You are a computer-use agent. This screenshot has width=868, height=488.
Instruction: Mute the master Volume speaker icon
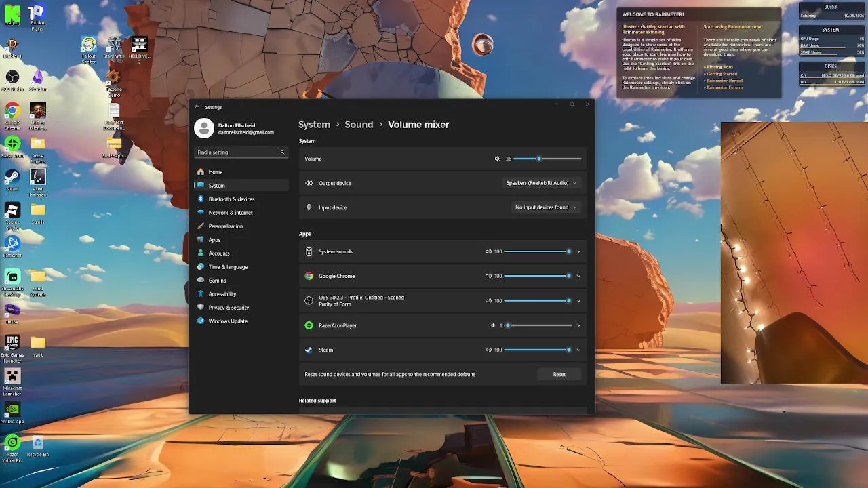click(x=498, y=159)
